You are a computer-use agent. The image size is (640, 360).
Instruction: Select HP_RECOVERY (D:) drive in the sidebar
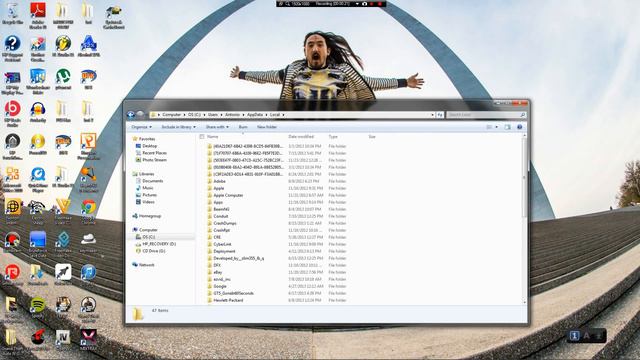pyautogui.click(x=159, y=244)
